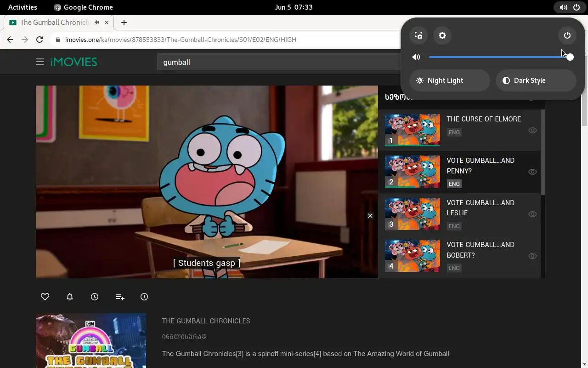Viewport: 588px width, 368px height.
Task: Add to playlist icon
Action: pos(120,297)
